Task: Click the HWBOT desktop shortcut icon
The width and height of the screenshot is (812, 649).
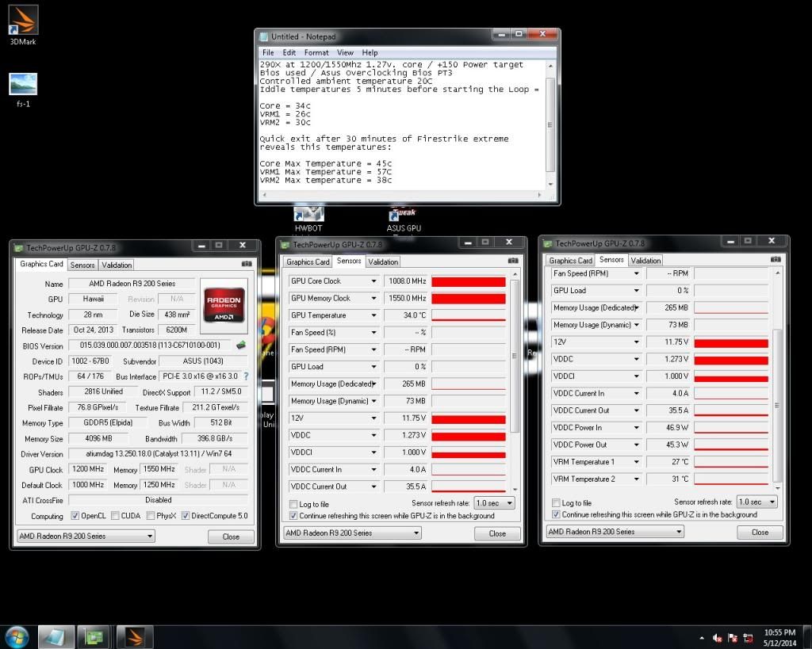Action: click(x=308, y=215)
